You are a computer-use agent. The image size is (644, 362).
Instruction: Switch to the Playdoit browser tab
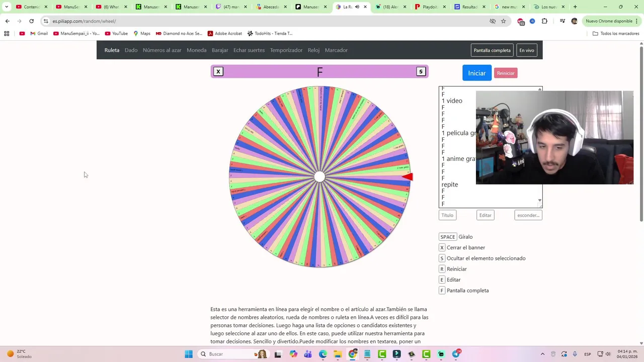tap(430, 7)
